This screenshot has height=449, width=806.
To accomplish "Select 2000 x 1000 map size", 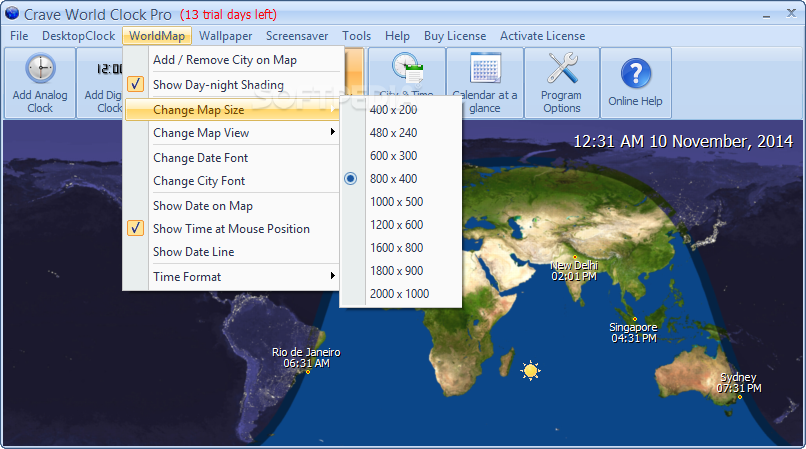I will 399,294.
